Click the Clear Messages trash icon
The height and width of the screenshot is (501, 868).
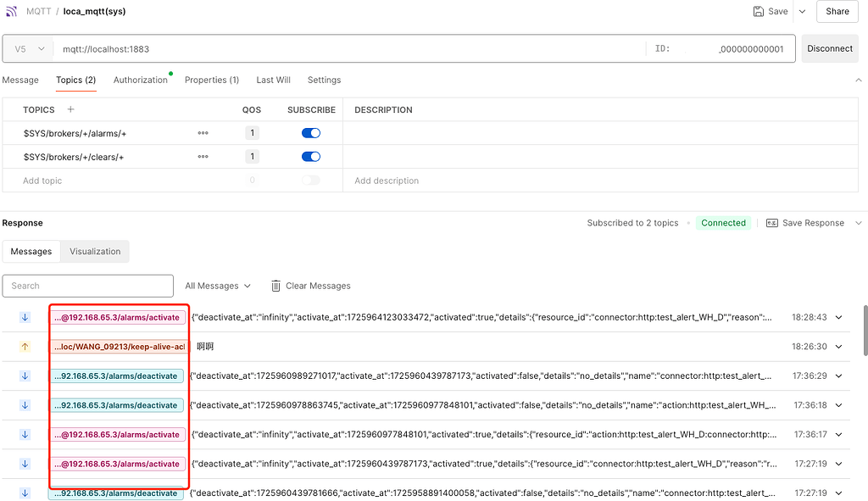click(x=275, y=286)
